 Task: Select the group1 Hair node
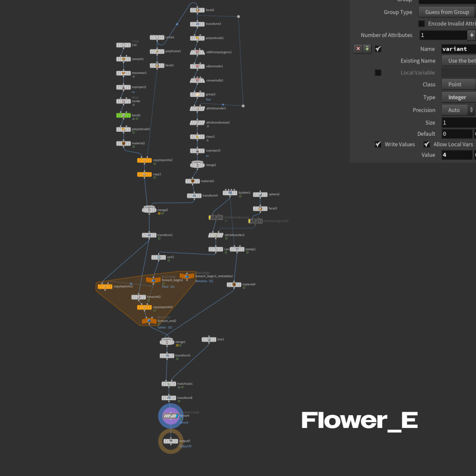pyautogui.click(x=197, y=94)
